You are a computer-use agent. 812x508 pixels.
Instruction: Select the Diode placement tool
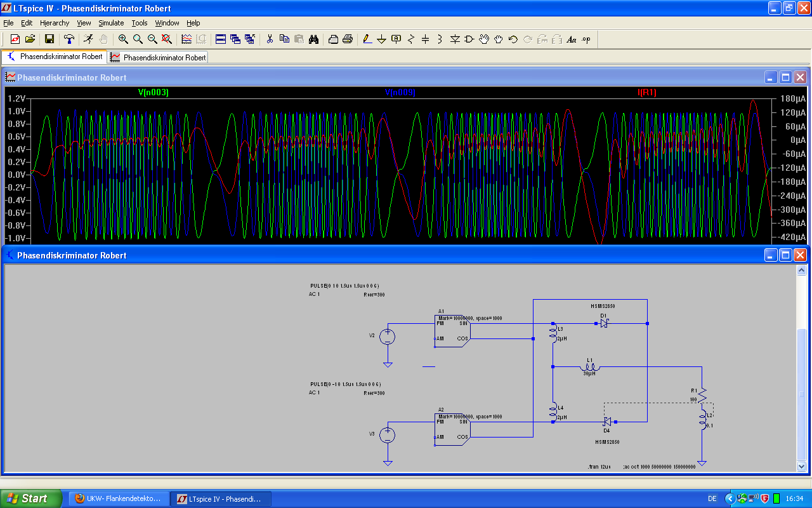click(455, 39)
